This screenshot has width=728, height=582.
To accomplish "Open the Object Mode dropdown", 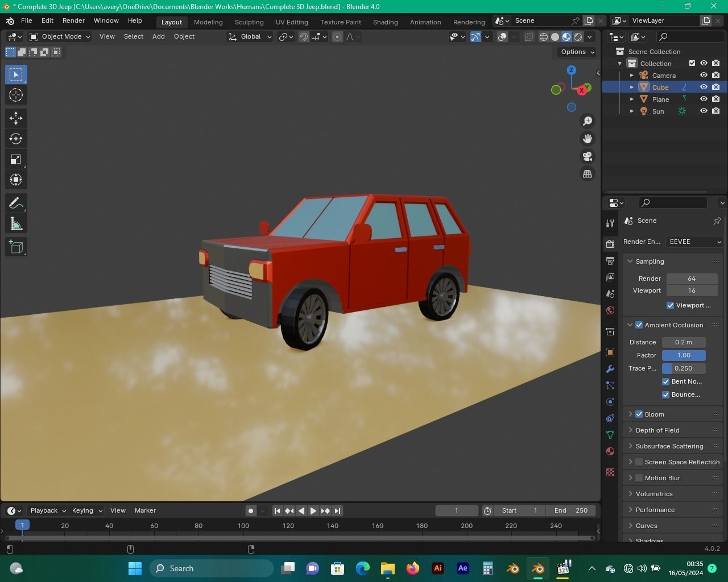I will [60, 36].
